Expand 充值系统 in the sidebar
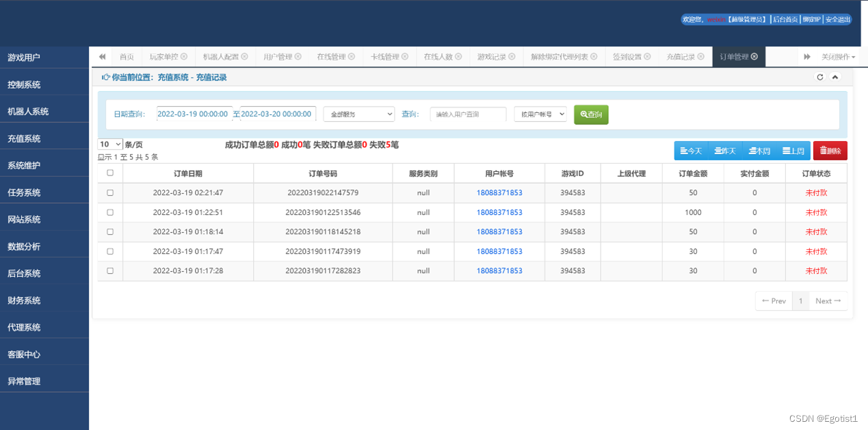The width and height of the screenshot is (868, 430). [44, 138]
